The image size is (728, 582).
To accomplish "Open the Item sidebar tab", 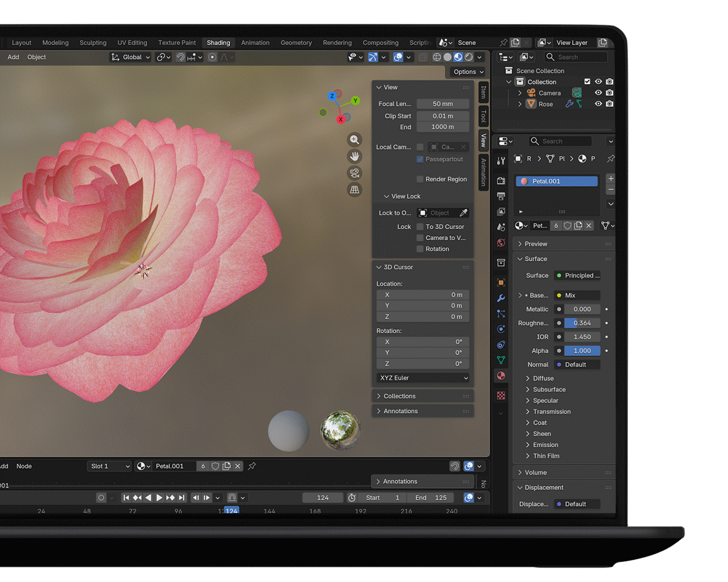I will [483, 92].
